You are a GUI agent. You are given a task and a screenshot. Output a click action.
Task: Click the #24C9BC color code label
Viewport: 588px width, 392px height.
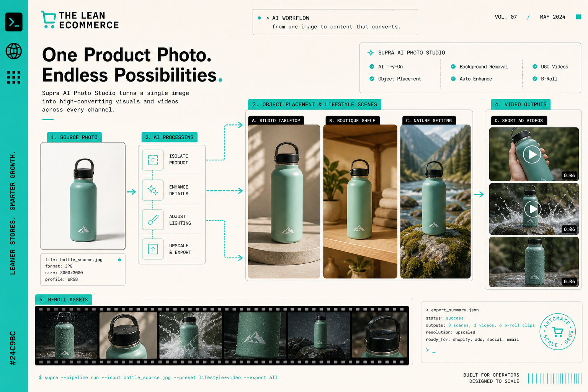pyautogui.click(x=13, y=348)
